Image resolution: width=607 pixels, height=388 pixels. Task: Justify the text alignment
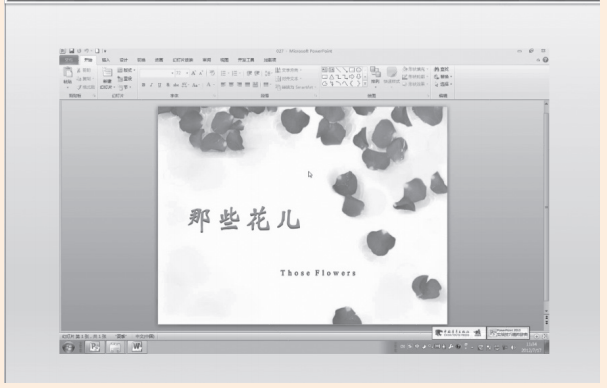[x=247, y=84]
